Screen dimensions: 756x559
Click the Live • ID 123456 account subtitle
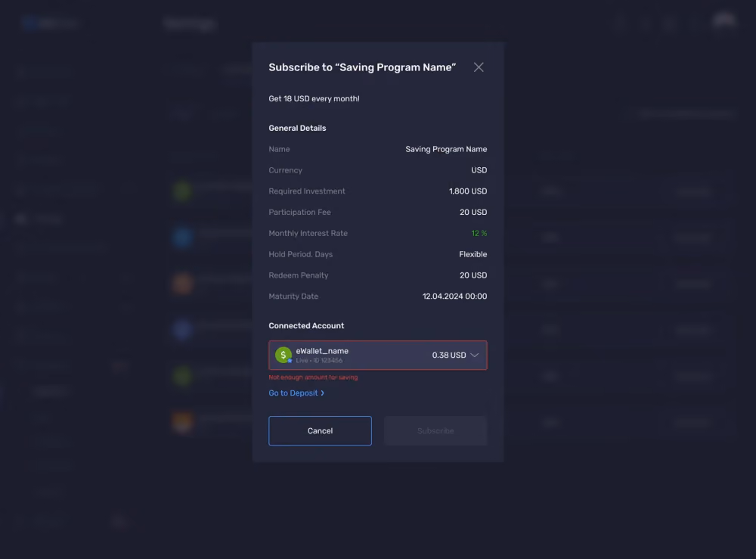[x=319, y=361]
